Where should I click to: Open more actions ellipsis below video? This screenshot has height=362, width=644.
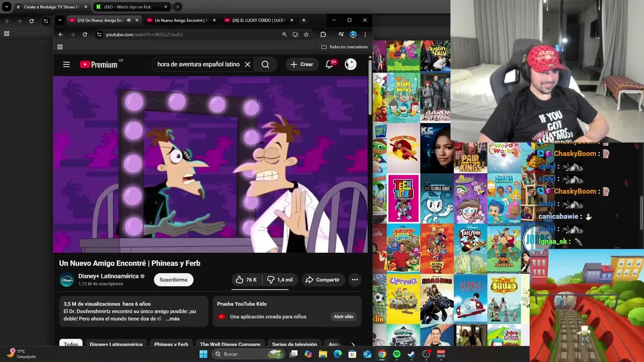(x=355, y=280)
